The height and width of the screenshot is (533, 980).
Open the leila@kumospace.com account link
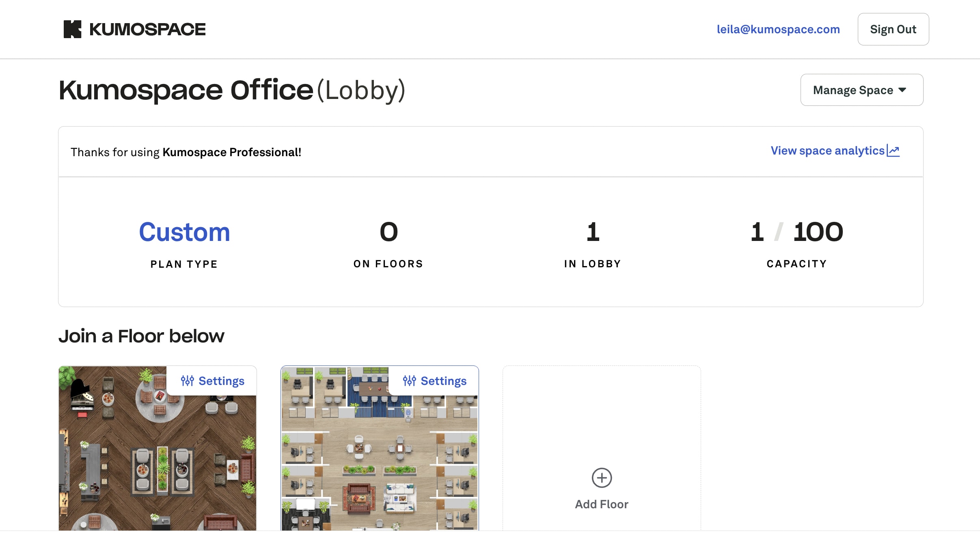coord(778,29)
